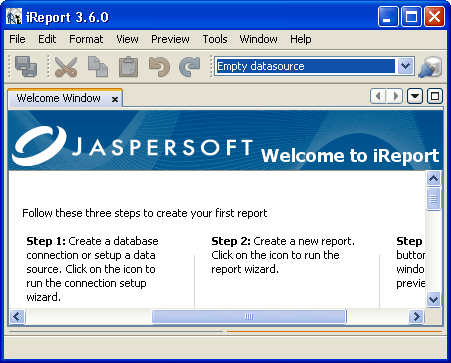Image resolution: width=451 pixels, height=363 pixels.
Task: Select the Empty datasource combo box field
Action: pyautogui.click(x=314, y=66)
